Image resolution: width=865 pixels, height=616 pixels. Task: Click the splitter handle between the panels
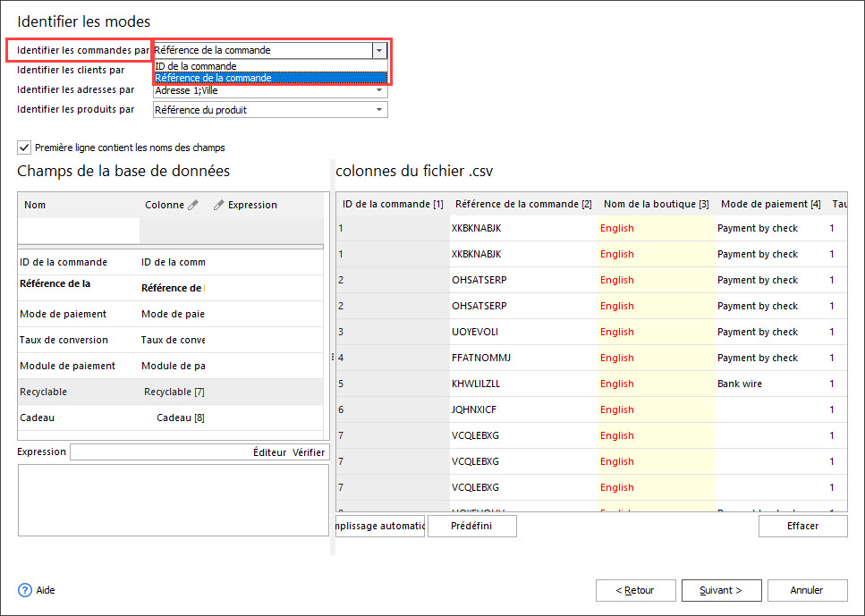pos(333,358)
